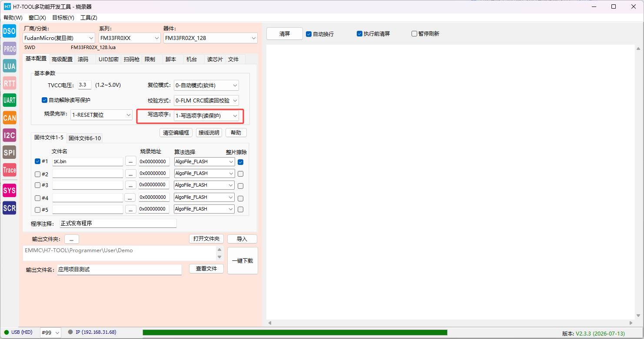The height and width of the screenshot is (339, 644).
Task: Switch to the 高级配置 tab
Action: 62,59
